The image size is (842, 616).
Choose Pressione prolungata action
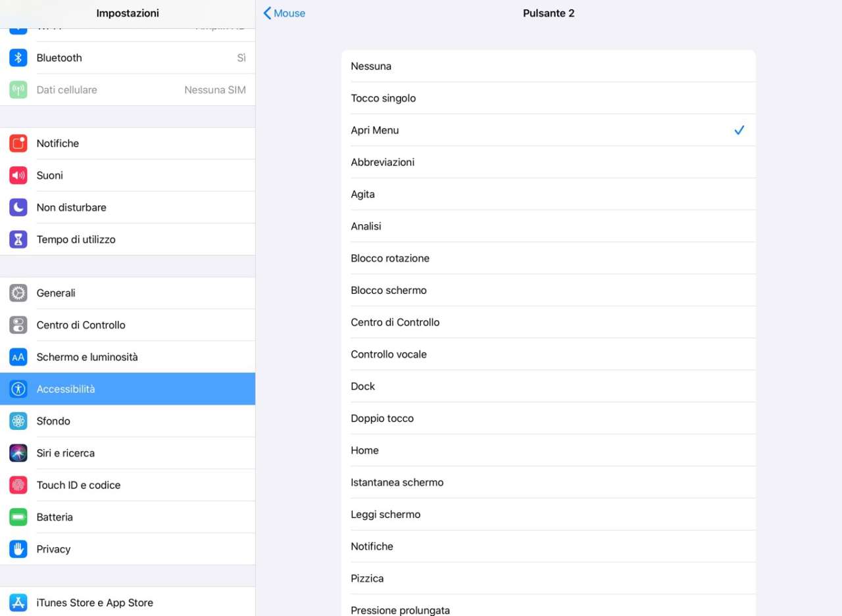549,605
